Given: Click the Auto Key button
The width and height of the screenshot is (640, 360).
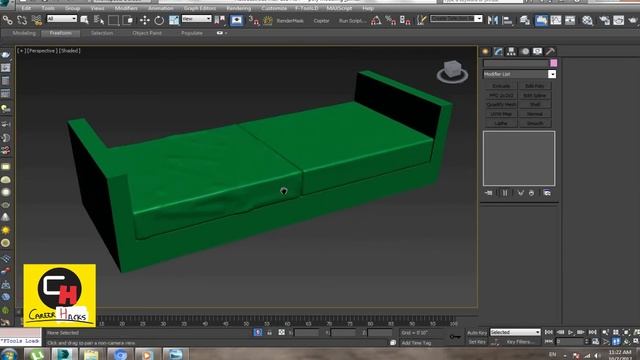Looking at the screenshot, I should click(477, 333).
